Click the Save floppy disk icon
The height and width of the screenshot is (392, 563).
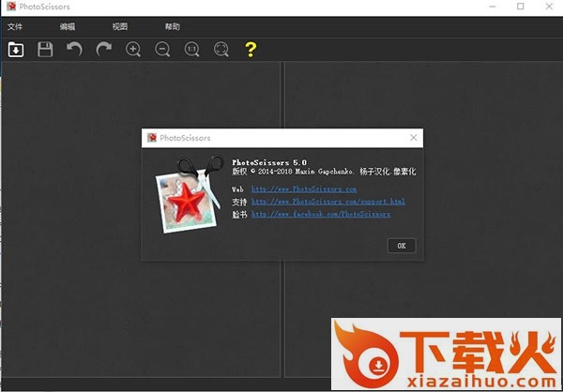click(x=45, y=49)
